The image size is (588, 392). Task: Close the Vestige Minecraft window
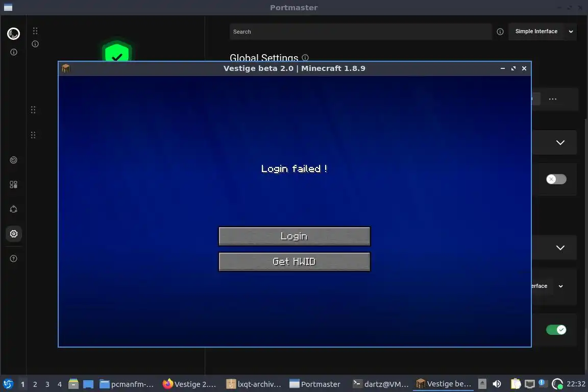click(524, 68)
